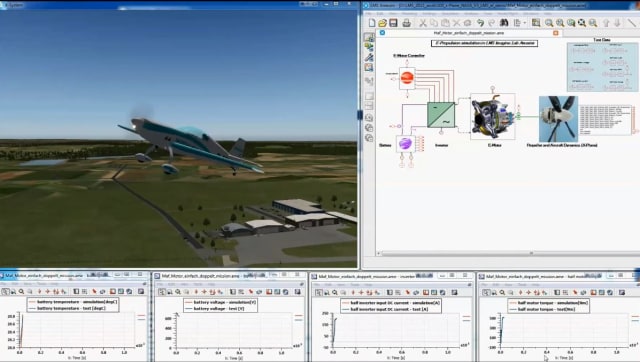Select the E-Motor image component
The width and height of the screenshot is (640, 362).
pyautogui.click(x=493, y=117)
